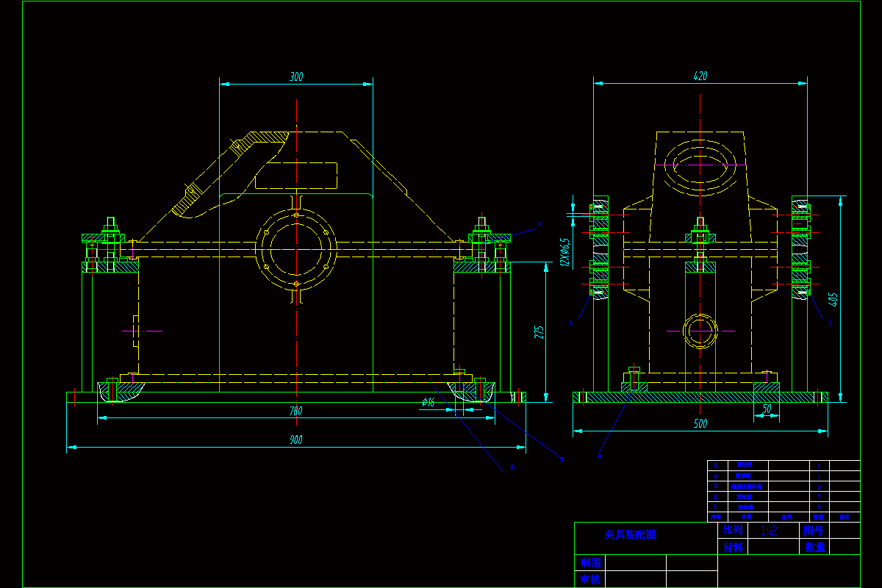
Task: Select the '序号' header in parts list
Action: (716, 517)
